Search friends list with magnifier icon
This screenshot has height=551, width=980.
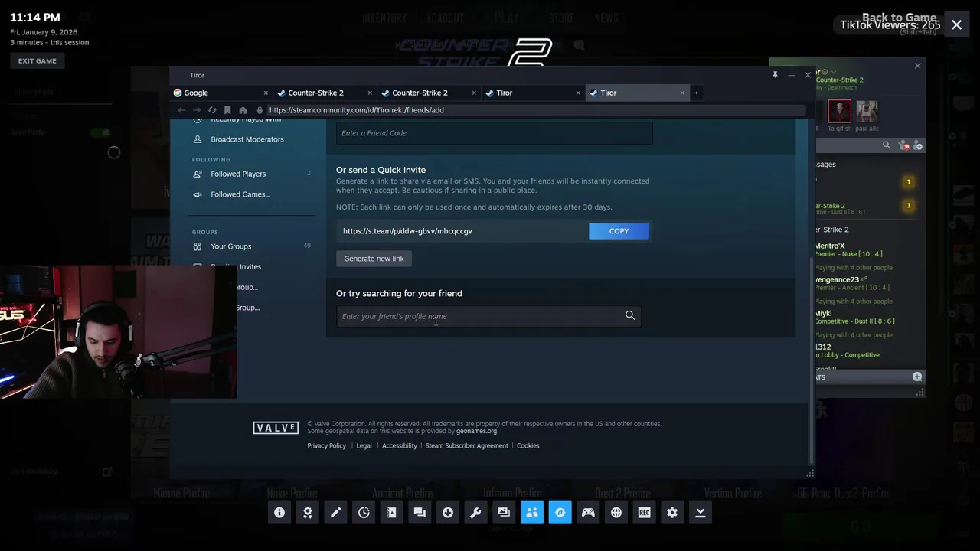[x=887, y=145]
